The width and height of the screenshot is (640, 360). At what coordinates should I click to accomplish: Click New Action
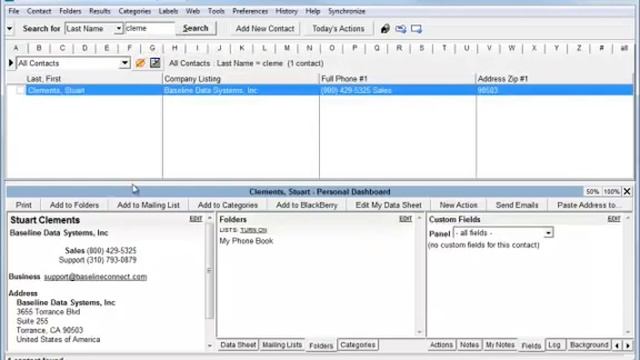(458, 205)
